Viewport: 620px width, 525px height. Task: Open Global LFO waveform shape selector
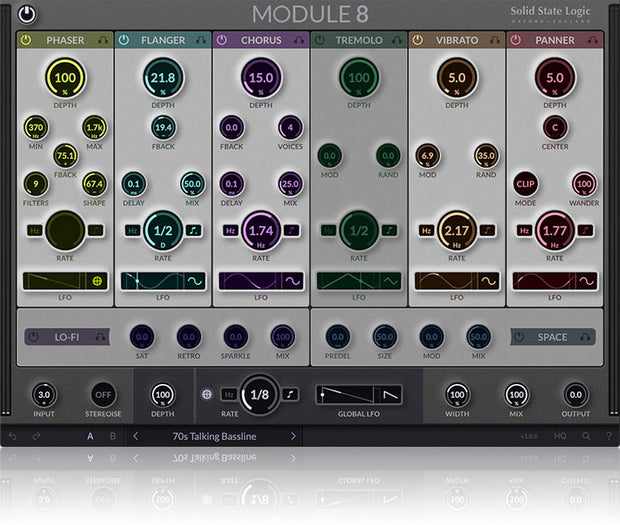391,395
